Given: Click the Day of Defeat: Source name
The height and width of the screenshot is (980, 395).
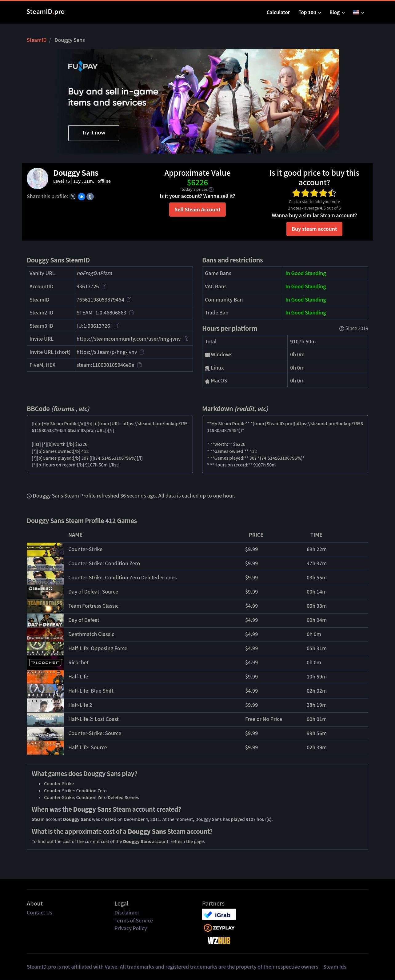Looking at the screenshot, I should (93, 592).
